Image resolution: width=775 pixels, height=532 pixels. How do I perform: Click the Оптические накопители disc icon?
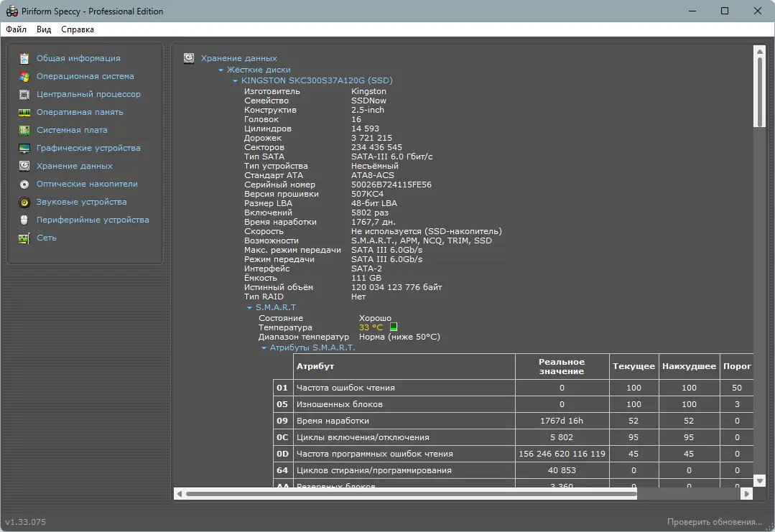pyautogui.click(x=24, y=184)
